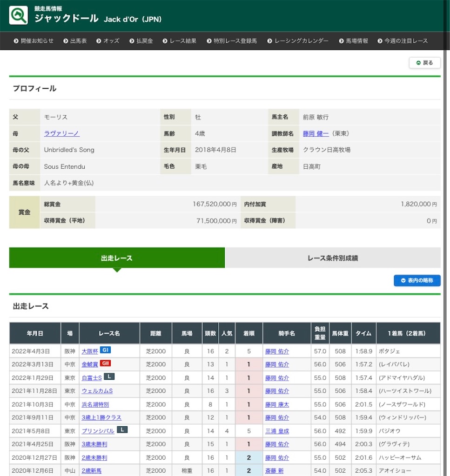Image resolution: width=450 pixels, height=476 pixels.
Task: Open the プリンシパル race link
Action: pos(98,431)
